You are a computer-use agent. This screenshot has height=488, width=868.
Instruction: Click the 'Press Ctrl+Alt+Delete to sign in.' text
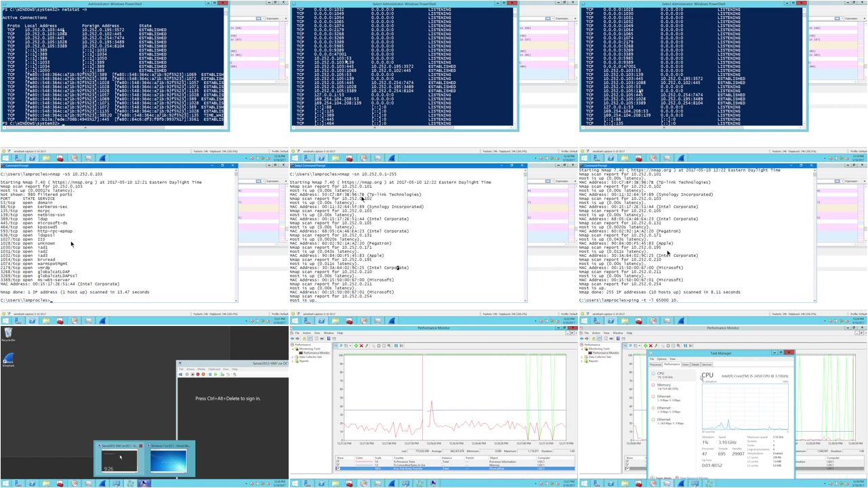point(228,399)
